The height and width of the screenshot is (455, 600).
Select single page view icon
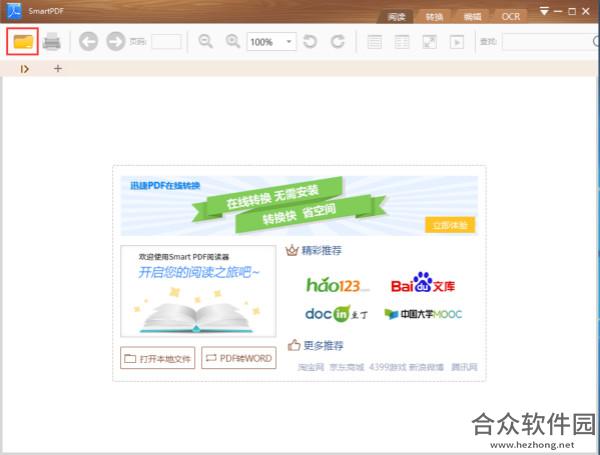tap(374, 42)
